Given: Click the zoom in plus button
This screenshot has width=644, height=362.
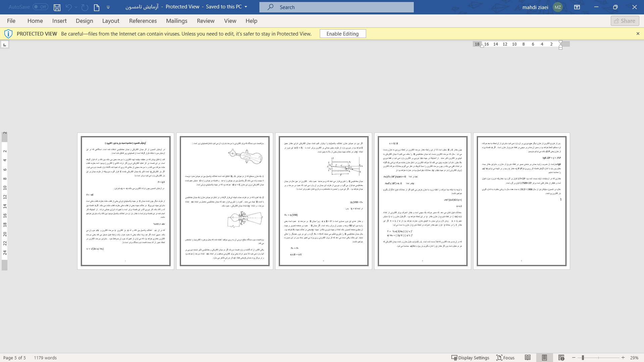Looking at the screenshot, I should [623, 358].
